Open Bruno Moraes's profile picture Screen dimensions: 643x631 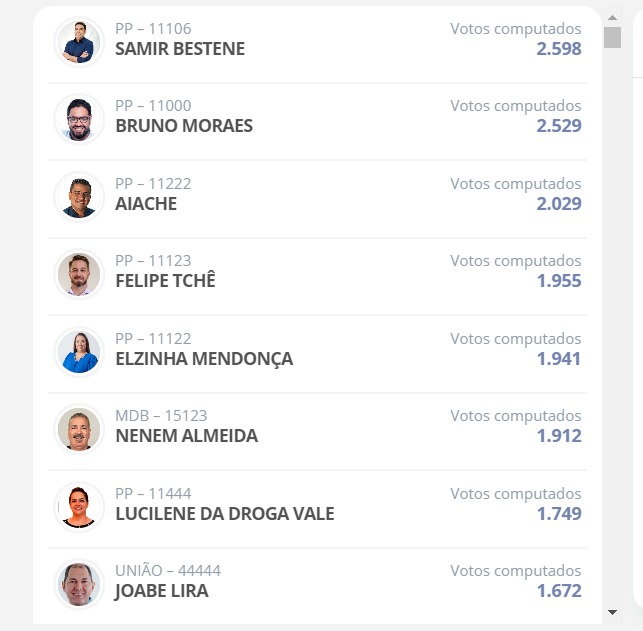[79, 119]
